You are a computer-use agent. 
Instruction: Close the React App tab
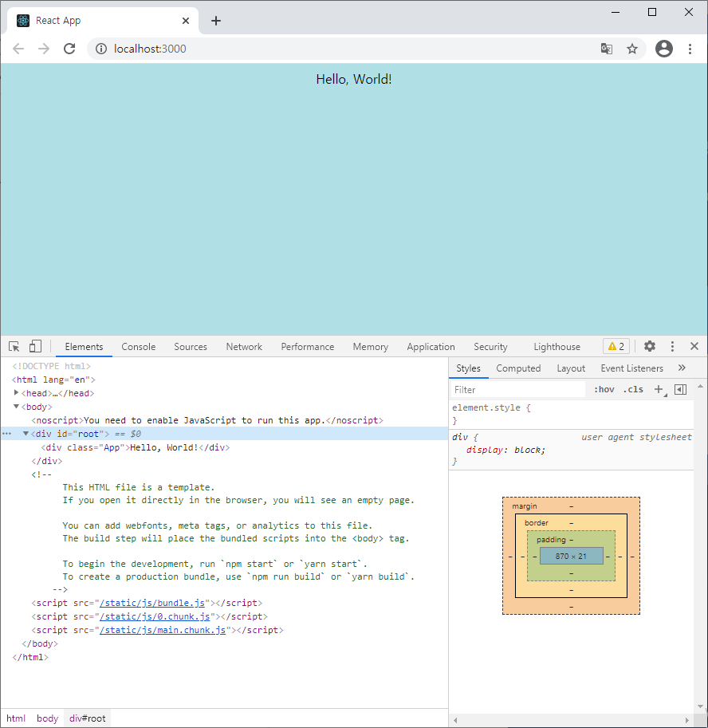(x=186, y=21)
